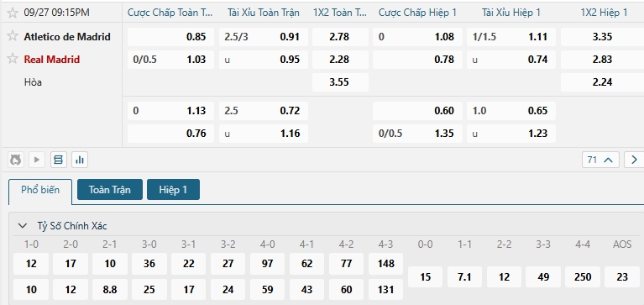The image size is (644, 305).
Task: Switch to Phổ biến tab
Action: click(x=40, y=192)
